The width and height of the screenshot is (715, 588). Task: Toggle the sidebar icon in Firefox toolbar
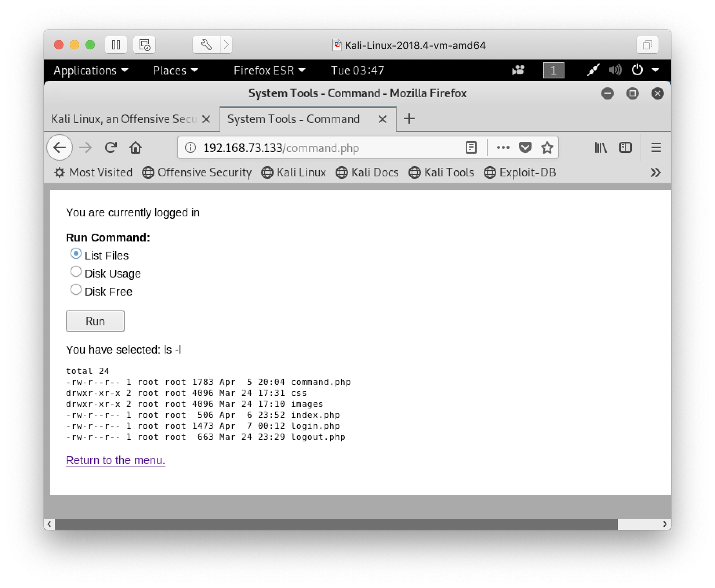pos(625,148)
